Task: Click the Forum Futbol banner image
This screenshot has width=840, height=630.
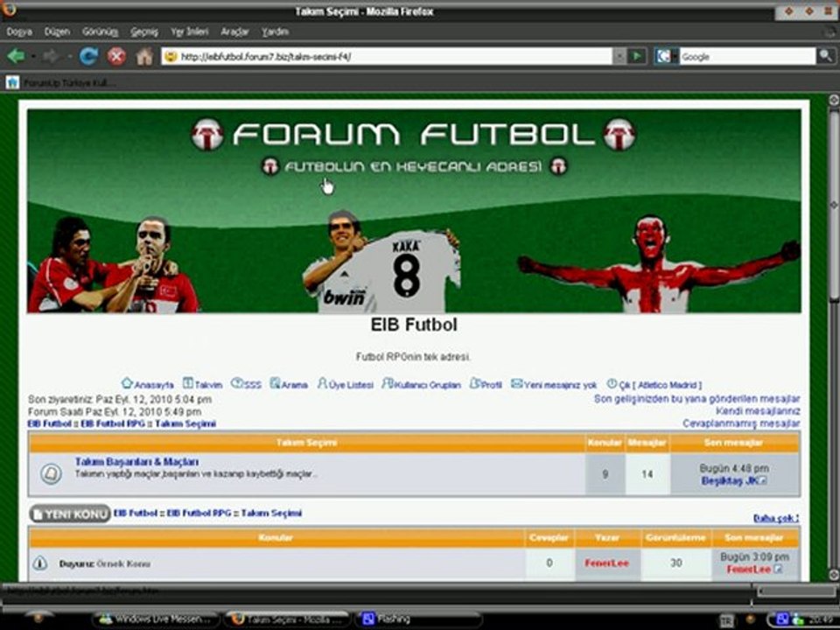Action: point(414,211)
